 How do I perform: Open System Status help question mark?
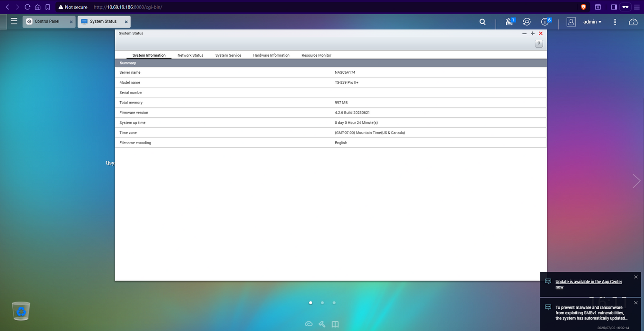click(539, 44)
